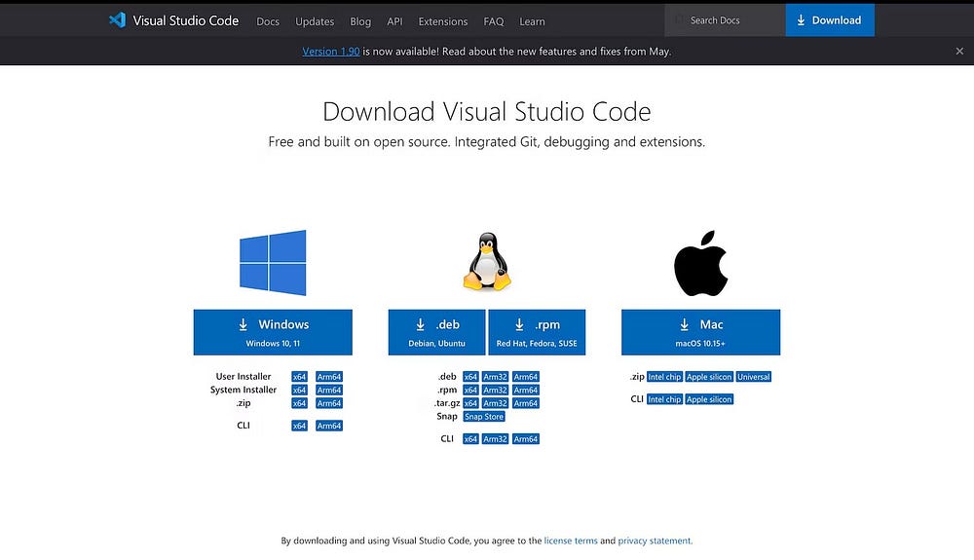Viewport: 974px width, 560px height.
Task: Select x64 in Linux .rpm row
Action: click(470, 390)
